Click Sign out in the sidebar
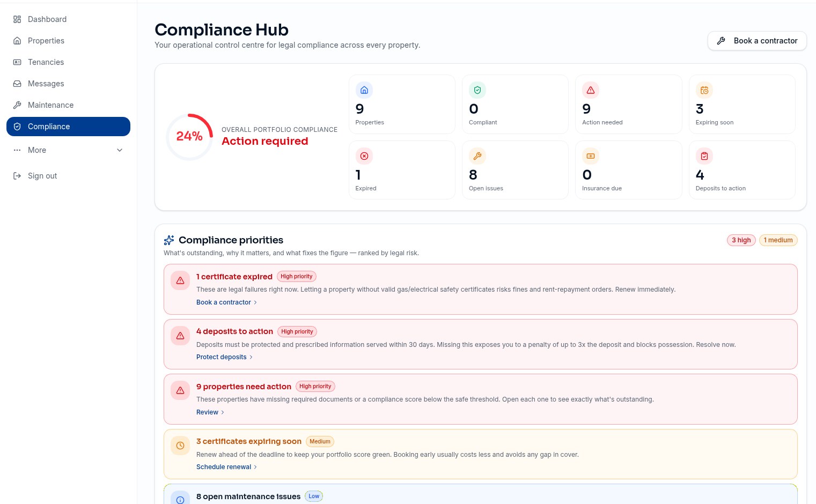816x504 pixels. (x=68, y=176)
